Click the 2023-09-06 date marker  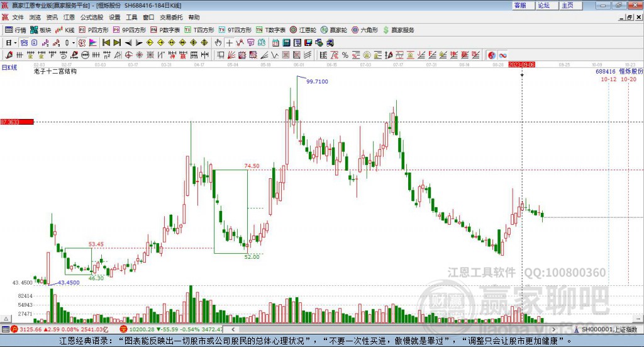(x=521, y=65)
